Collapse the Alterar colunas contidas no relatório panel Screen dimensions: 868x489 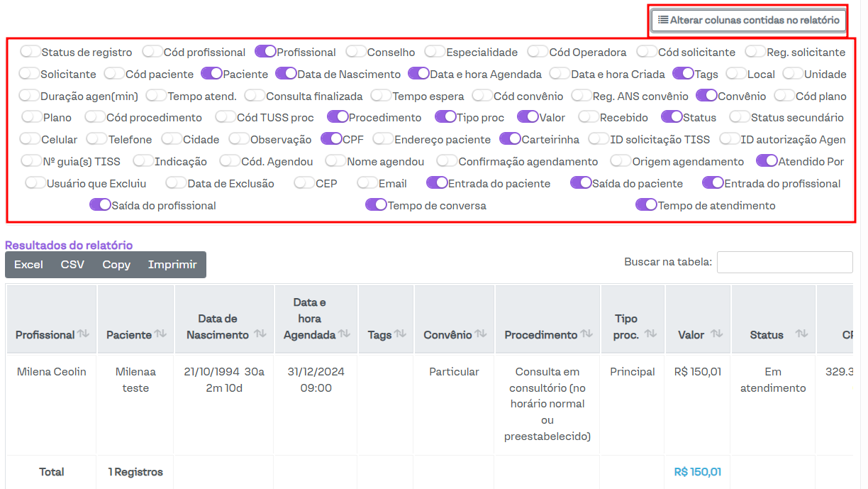[748, 21]
